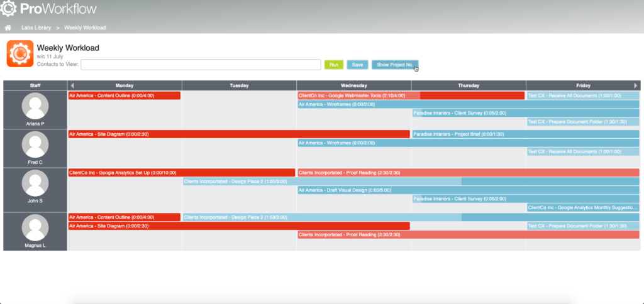
Task: Open Ariana's Paradise Interiors Client Survey task
Action: (526, 113)
